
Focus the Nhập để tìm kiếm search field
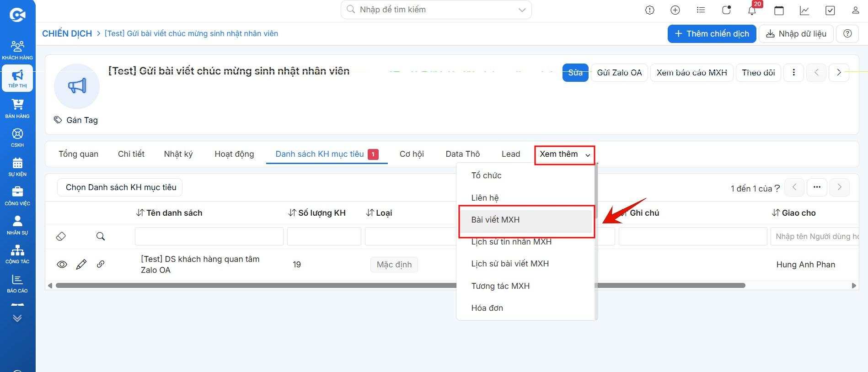point(436,10)
